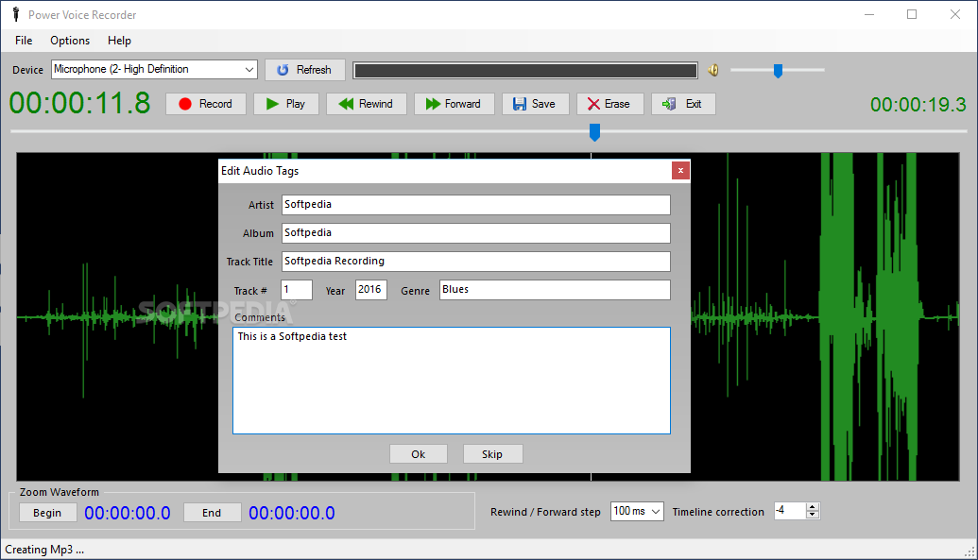
Task: Click the End time 00:00:00.0 value
Action: tap(292, 513)
